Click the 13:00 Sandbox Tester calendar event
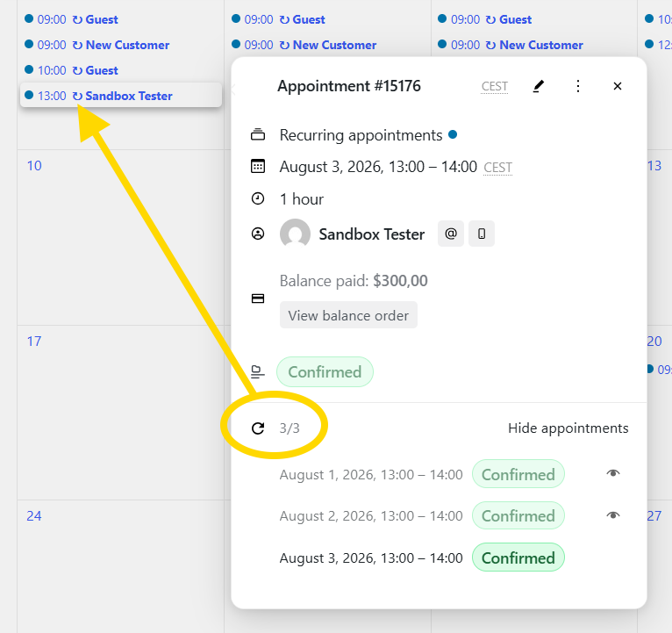 coord(121,95)
